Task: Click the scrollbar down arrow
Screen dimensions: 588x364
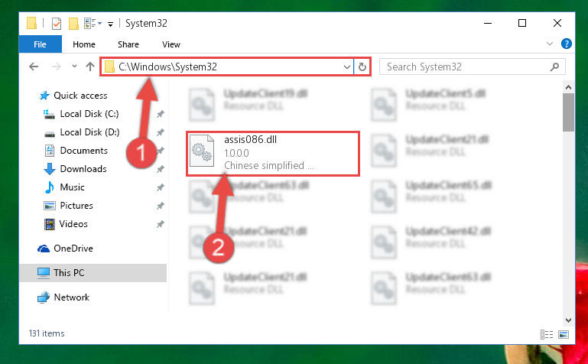Action: [x=568, y=320]
